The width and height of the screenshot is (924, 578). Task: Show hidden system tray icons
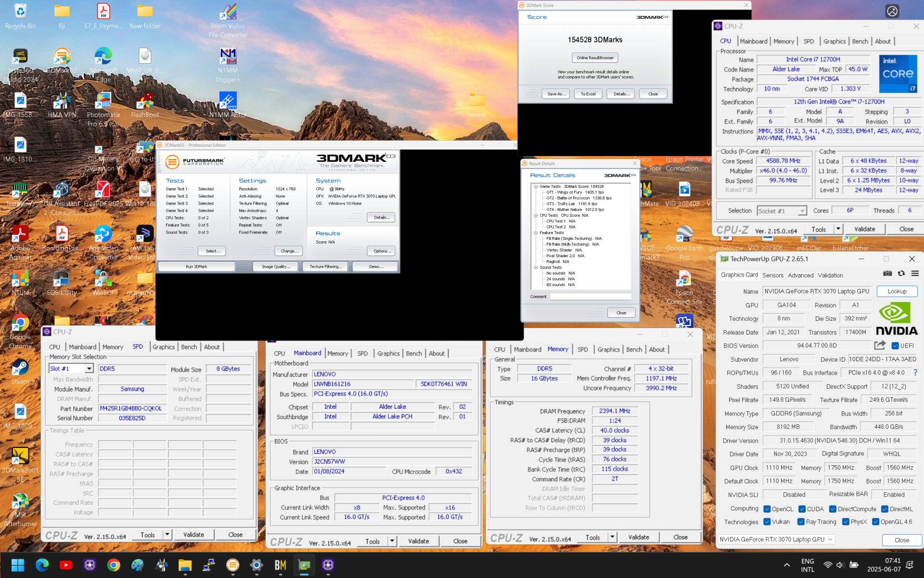pos(786,565)
